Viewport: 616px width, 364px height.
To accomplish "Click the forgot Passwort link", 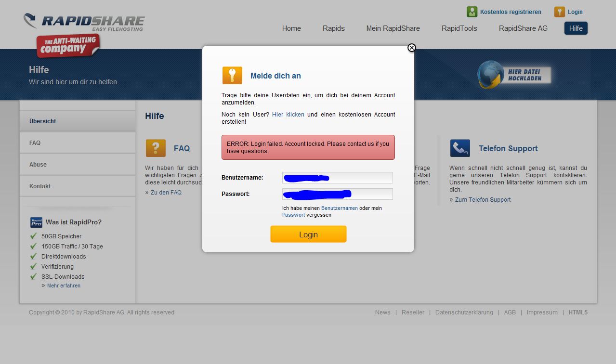I will tap(293, 215).
